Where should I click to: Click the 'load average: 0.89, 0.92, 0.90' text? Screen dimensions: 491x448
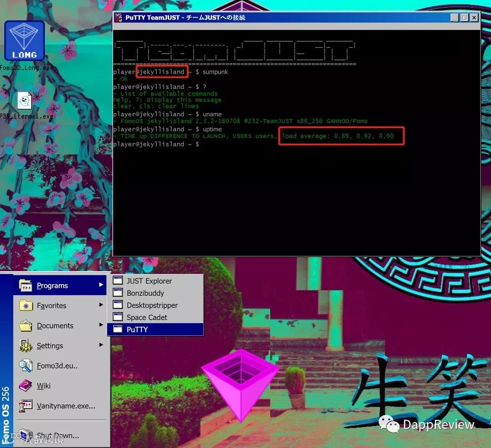click(x=337, y=136)
